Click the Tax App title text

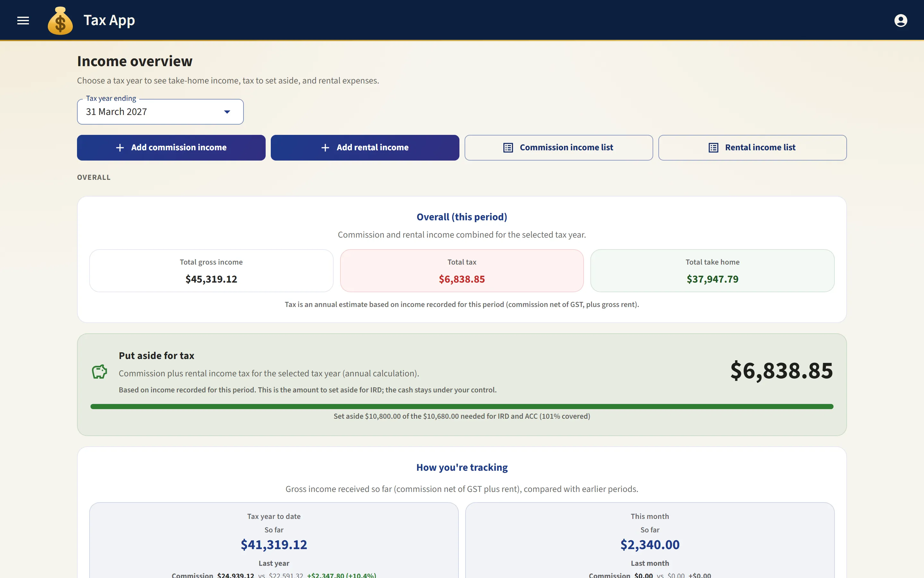tap(109, 20)
